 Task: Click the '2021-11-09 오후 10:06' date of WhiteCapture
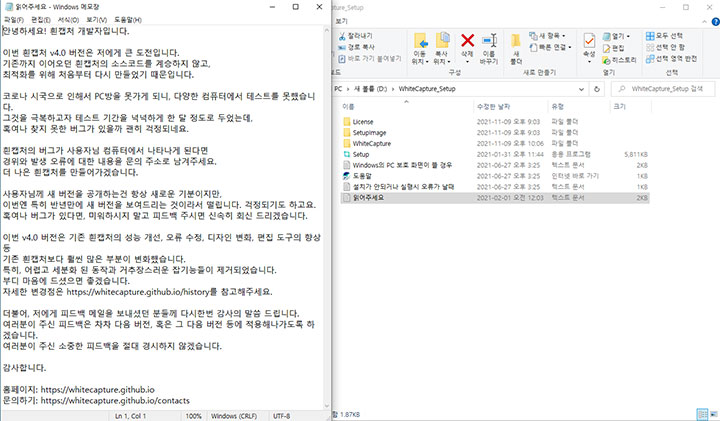510,144
